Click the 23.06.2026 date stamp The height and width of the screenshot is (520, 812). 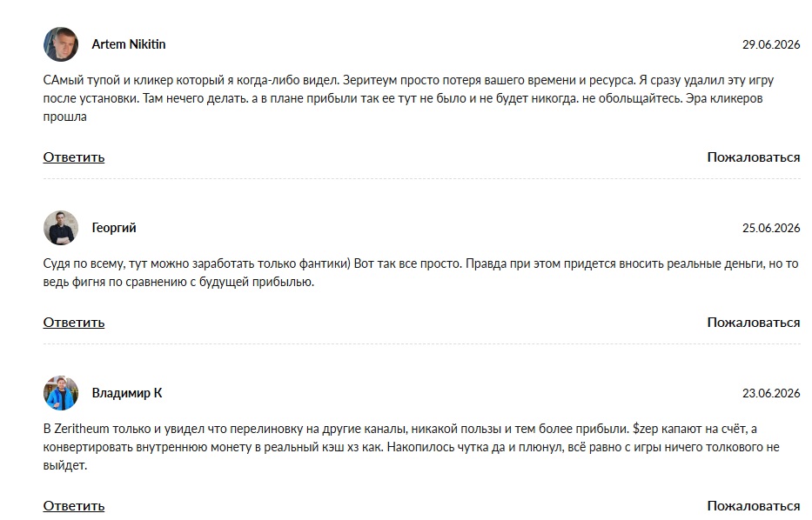point(771,393)
